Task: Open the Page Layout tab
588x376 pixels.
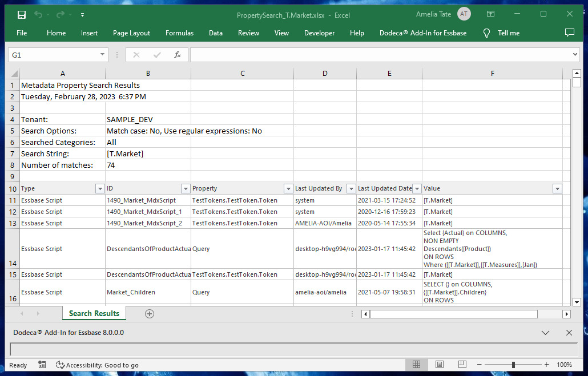Action: pyautogui.click(x=132, y=33)
